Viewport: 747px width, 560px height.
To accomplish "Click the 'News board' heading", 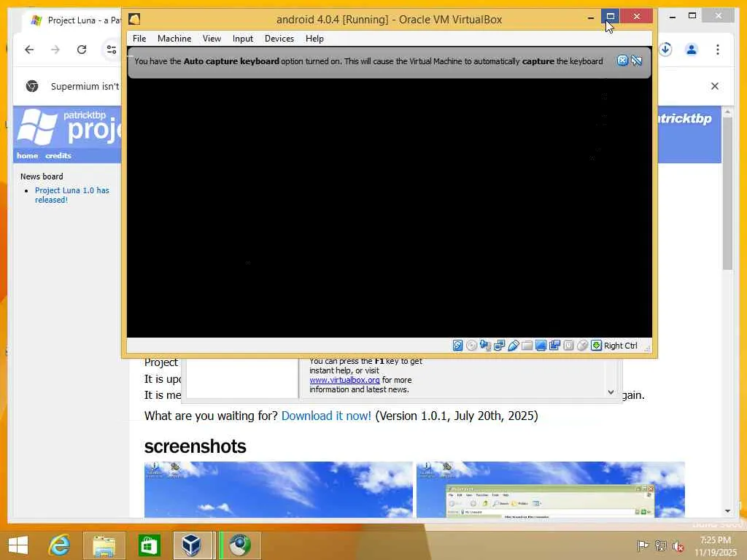I will [x=42, y=176].
